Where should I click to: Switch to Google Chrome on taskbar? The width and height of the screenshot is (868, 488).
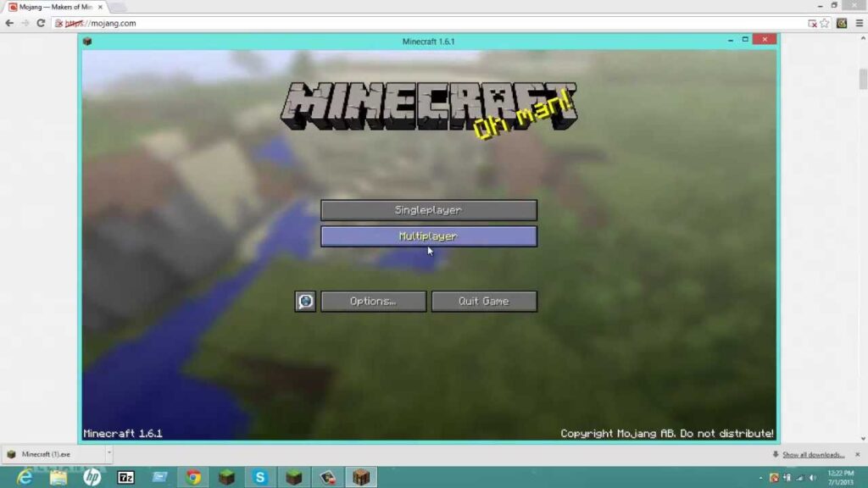(193, 477)
